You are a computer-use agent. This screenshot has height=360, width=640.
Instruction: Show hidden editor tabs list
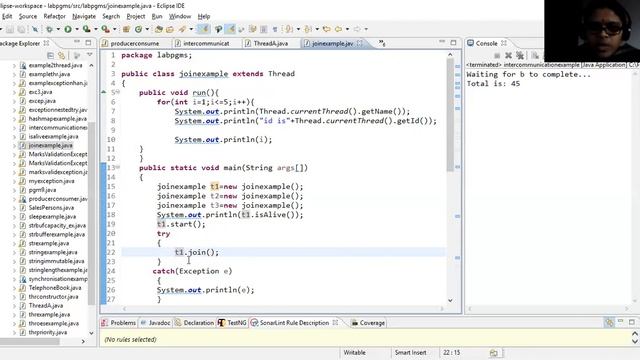tap(382, 43)
